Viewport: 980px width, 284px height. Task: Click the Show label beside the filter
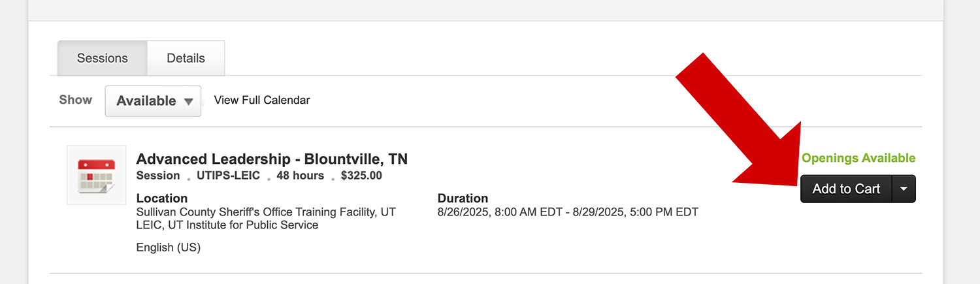76,100
